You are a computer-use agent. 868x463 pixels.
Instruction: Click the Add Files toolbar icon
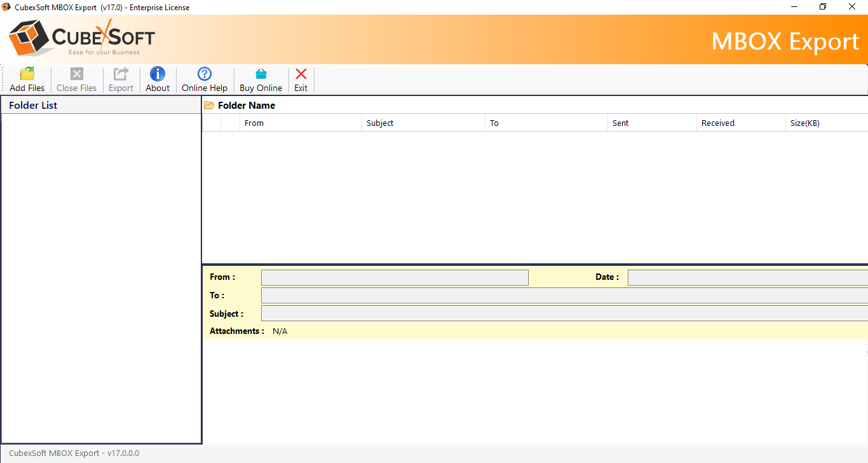pos(27,79)
